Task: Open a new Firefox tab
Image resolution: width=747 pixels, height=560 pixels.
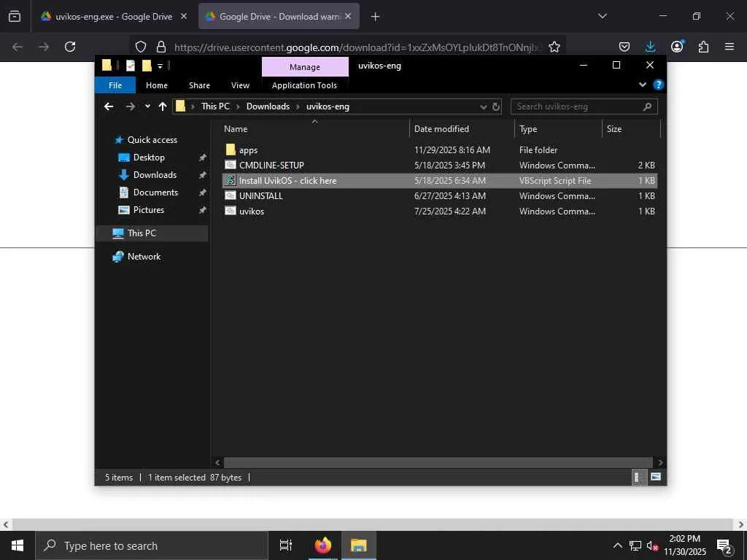Action: point(375,17)
